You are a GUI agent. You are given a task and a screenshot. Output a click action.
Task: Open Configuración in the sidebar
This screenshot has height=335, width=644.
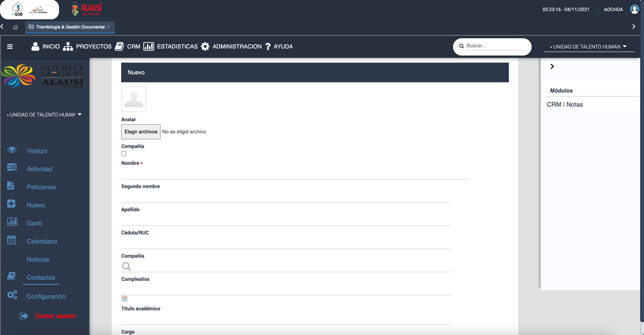(x=46, y=296)
